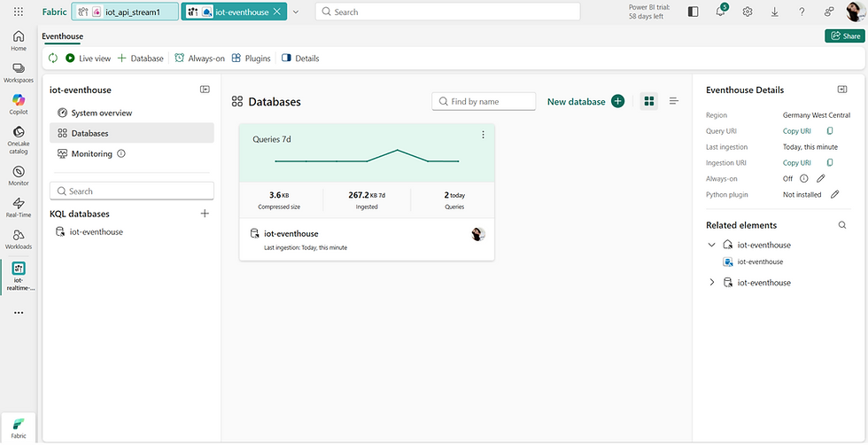The width and height of the screenshot is (868, 445).
Task: Show Monitoring info tooltip icon
Action: coord(121,153)
